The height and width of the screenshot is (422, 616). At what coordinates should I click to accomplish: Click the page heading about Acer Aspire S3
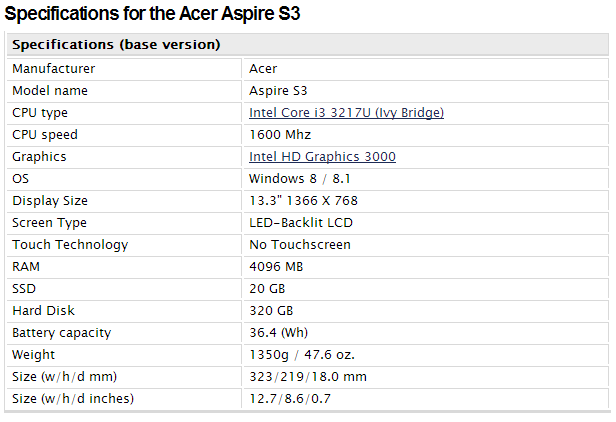coord(152,13)
